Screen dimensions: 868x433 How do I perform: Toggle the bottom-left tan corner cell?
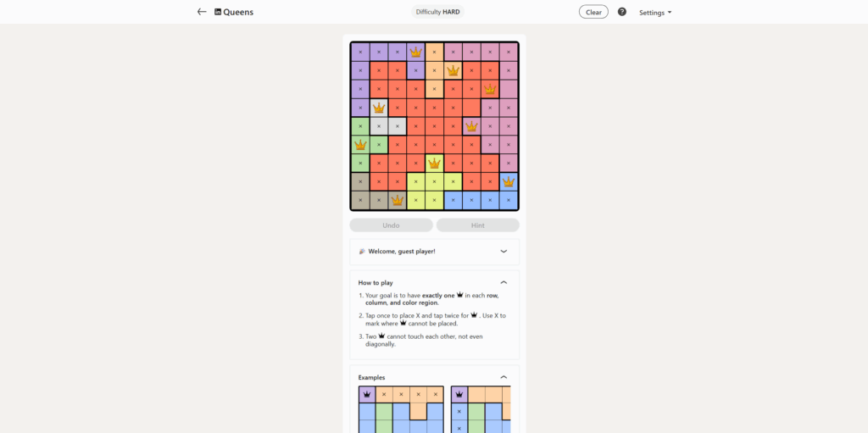point(360,201)
